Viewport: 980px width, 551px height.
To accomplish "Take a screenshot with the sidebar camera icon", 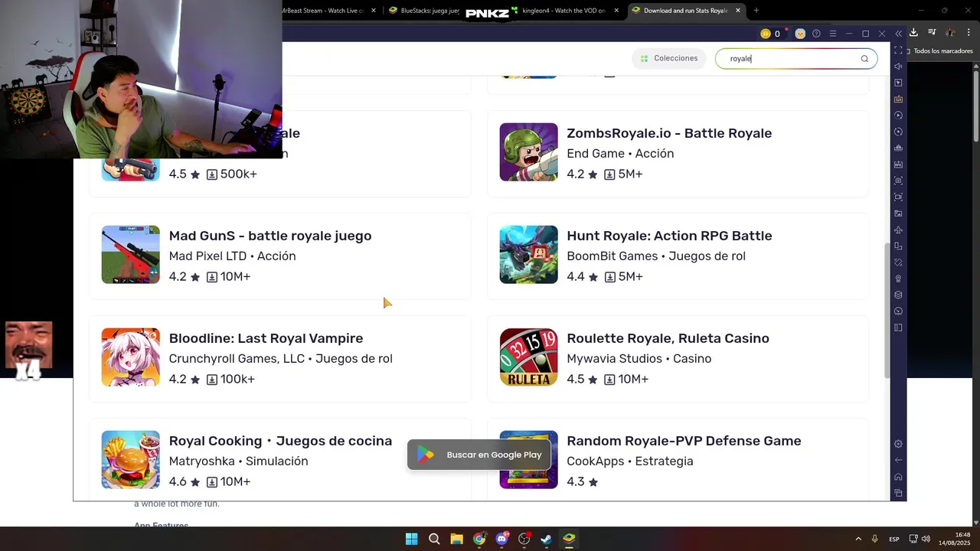I will tap(898, 181).
